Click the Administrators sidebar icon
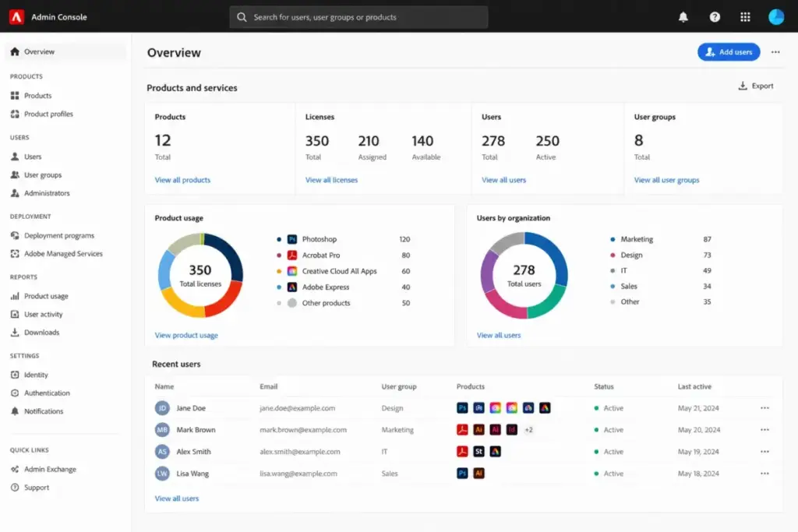This screenshot has width=798, height=532. pos(15,193)
